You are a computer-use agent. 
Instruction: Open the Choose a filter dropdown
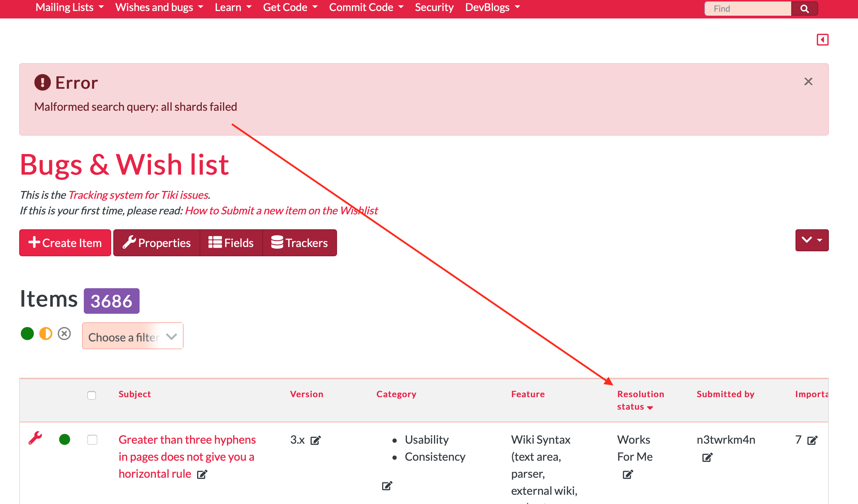click(x=133, y=336)
